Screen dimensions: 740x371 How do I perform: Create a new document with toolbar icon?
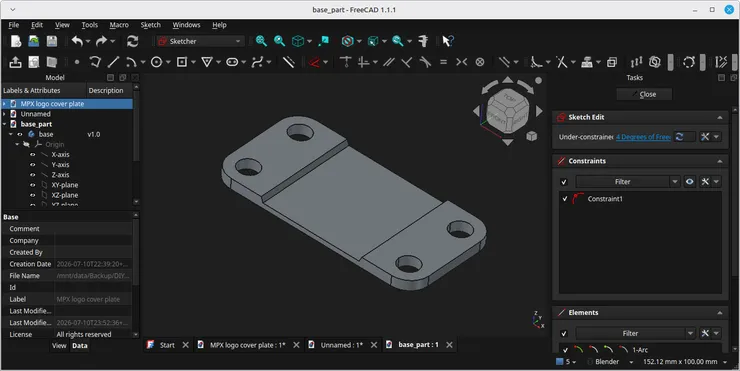16,41
